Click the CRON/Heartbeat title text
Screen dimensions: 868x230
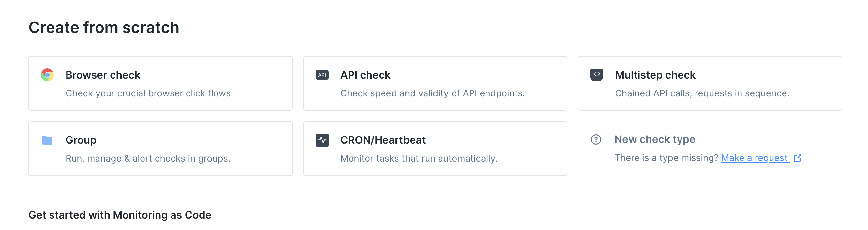point(383,140)
